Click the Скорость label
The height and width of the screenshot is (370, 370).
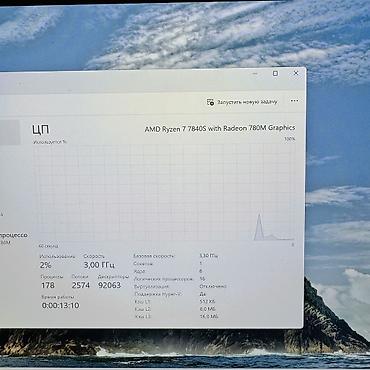coord(94,256)
